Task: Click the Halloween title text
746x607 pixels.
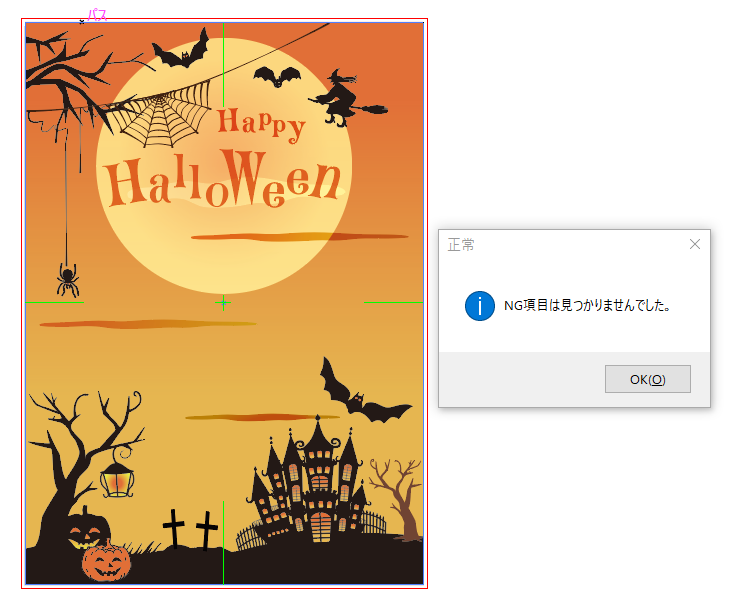Action: (x=223, y=181)
